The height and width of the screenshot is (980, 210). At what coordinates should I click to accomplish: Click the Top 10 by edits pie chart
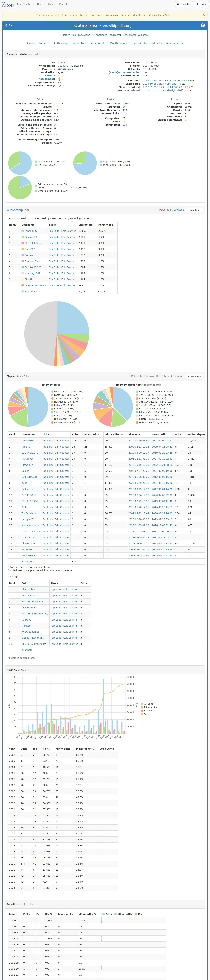tap(28, 407)
